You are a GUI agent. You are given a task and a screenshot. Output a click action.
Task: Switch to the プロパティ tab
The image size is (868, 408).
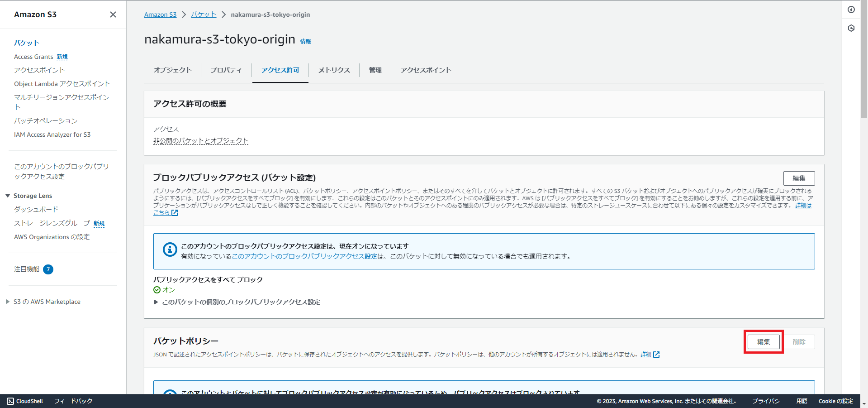point(226,70)
